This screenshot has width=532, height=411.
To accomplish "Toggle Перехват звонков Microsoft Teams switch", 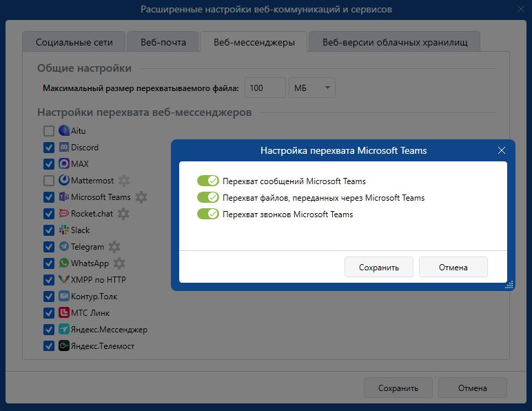I will click(x=207, y=214).
